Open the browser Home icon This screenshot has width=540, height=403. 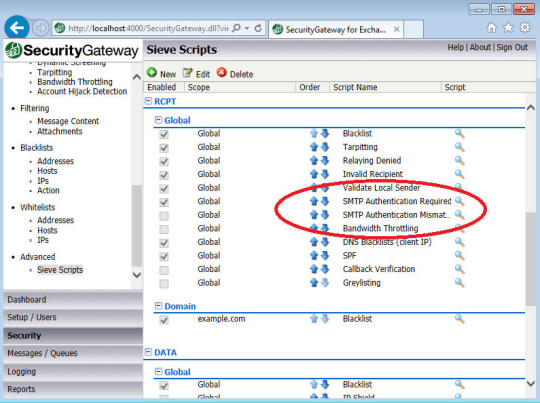[491, 28]
